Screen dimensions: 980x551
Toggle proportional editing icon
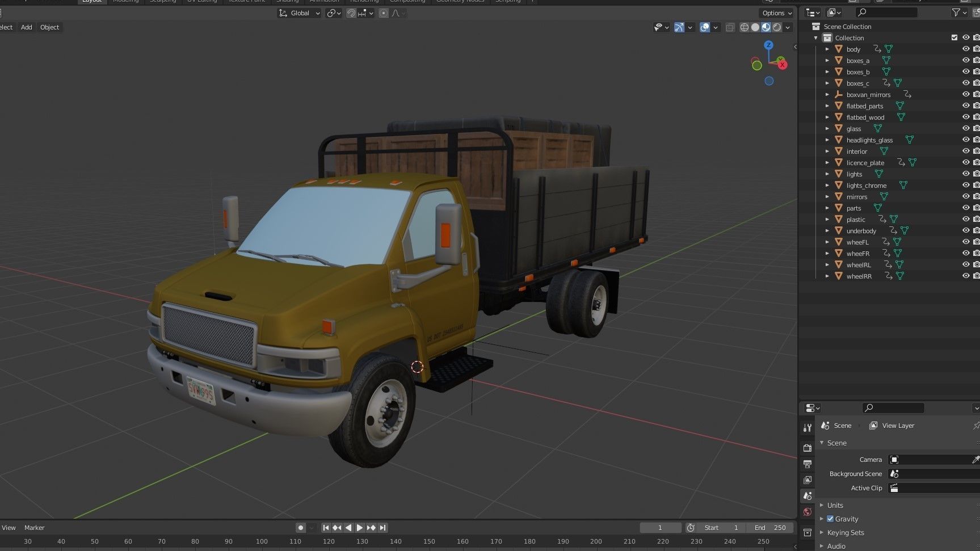[384, 13]
